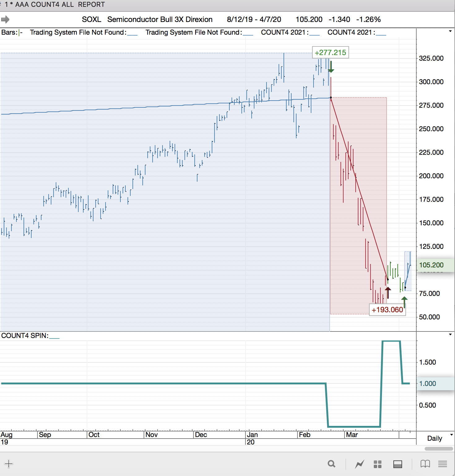Screen dimensions: 455x476
Task: Click the SOXL ticker symbol
Action: click(x=92, y=19)
